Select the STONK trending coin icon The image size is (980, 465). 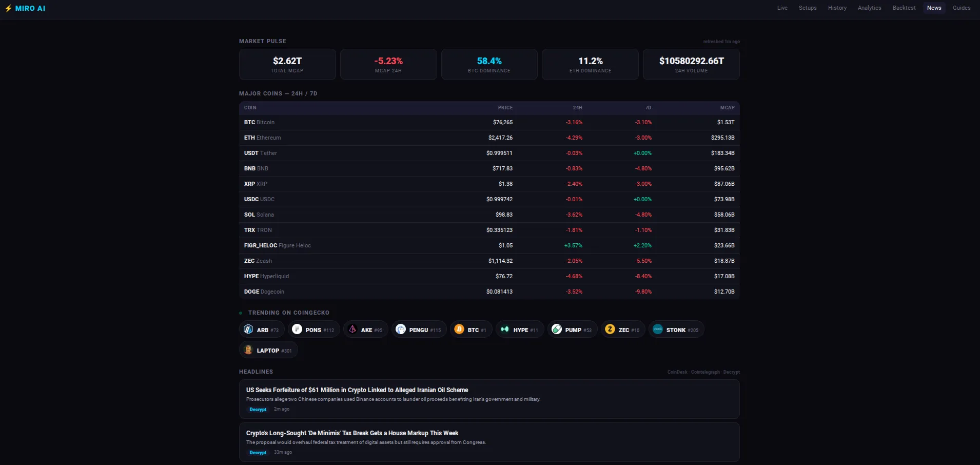[x=658, y=330]
